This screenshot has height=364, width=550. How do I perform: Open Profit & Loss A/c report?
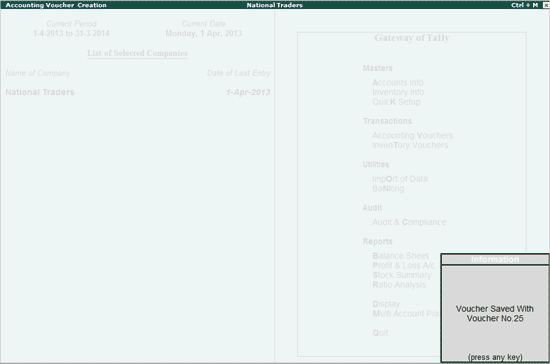pyautogui.click(x=403, y=265)
